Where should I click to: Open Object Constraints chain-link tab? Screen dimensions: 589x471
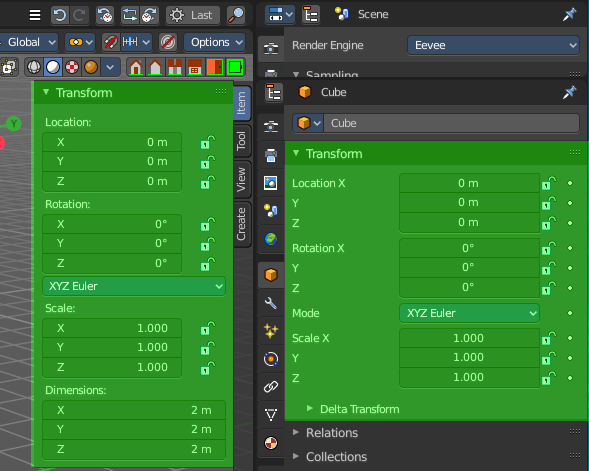pyautogui.click(x=271, y=386)
